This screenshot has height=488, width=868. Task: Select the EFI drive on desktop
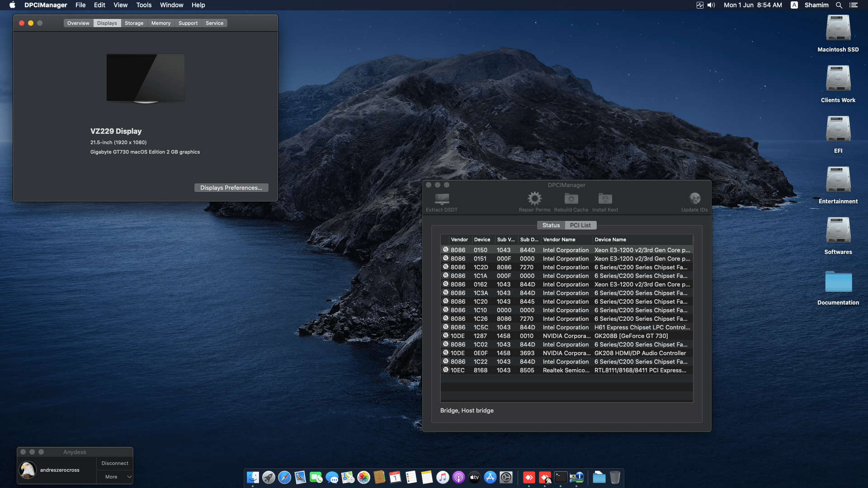pyautogui.click(x=838, y=129)
